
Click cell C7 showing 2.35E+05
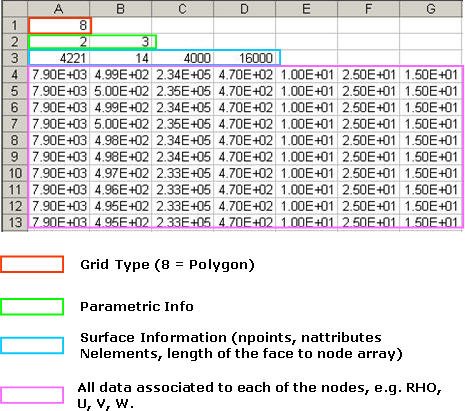pos(183,124)
